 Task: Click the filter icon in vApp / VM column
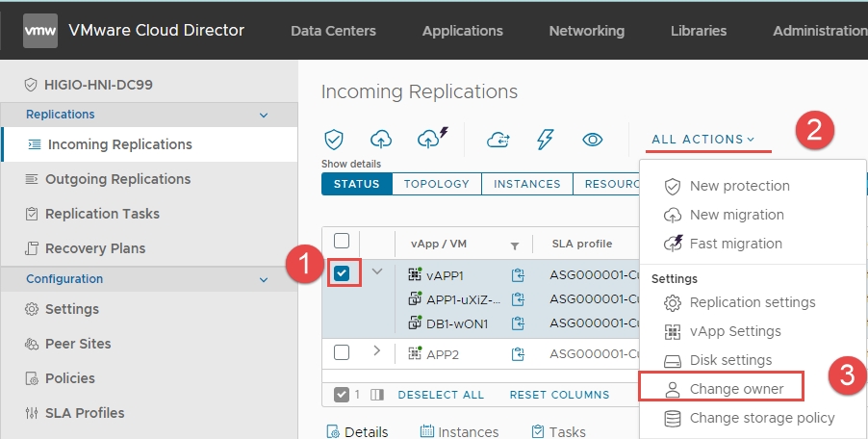[x=515, y=245]
